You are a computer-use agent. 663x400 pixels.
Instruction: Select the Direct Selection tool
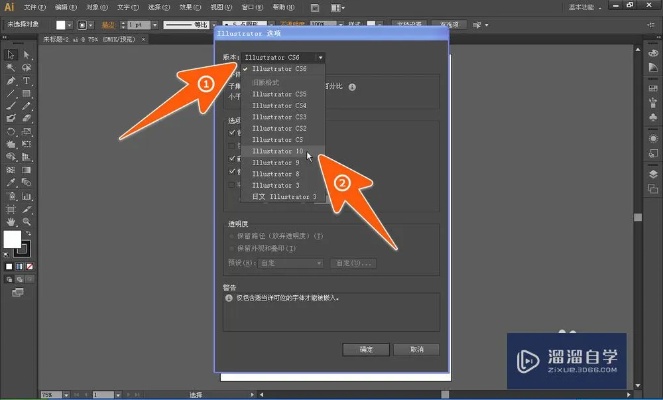point(26,55)
